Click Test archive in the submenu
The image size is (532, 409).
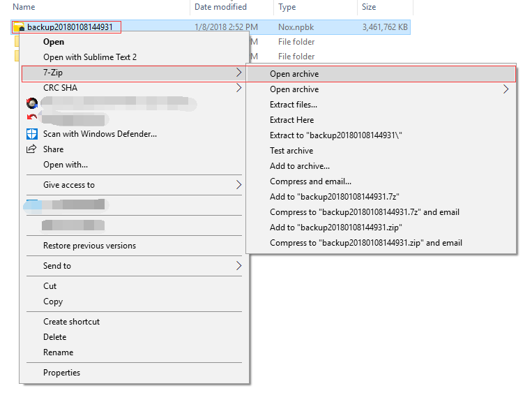pos(291,151)
